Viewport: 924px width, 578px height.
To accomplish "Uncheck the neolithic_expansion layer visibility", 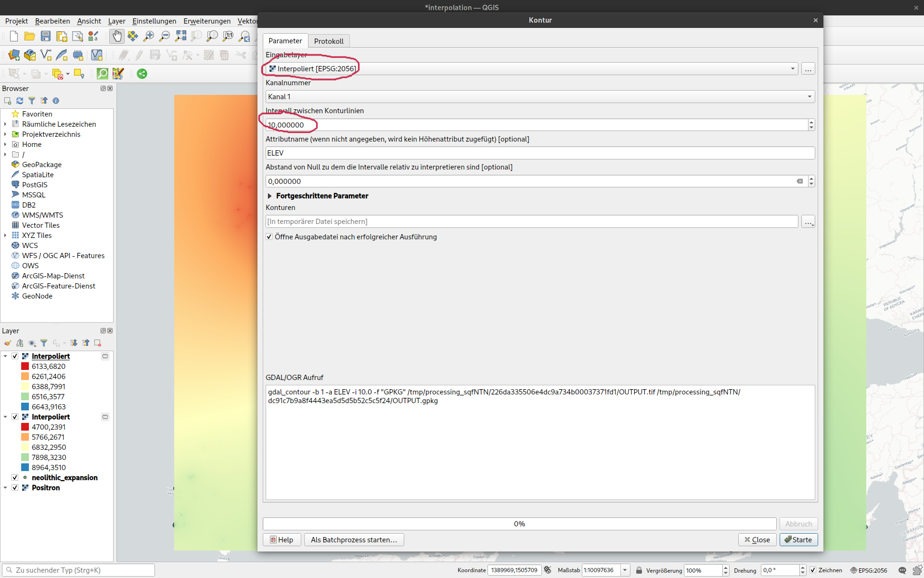I will point(15,477).
